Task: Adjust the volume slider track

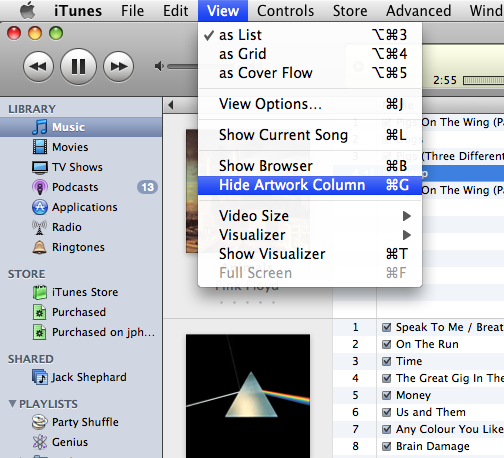Action: [x=183, y=67]
